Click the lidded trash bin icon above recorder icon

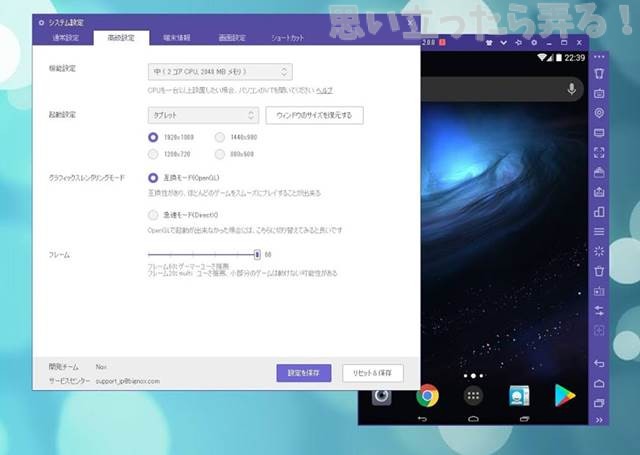(599, 271)
